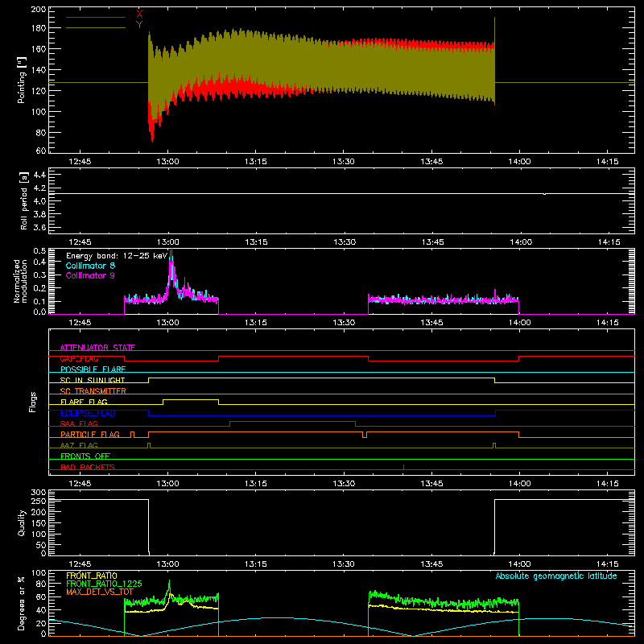Click the FRONTS_OFF flag label
This screenshot has height=644, width=644.
click(85, 456)
